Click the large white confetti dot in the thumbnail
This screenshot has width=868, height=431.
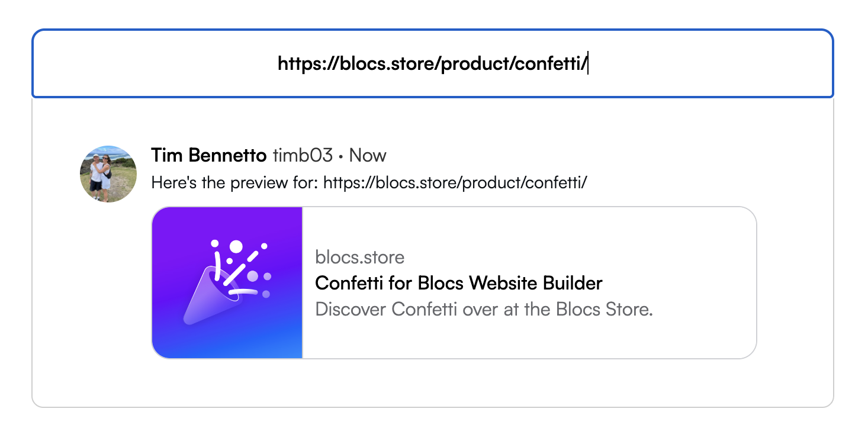[236, 247]
